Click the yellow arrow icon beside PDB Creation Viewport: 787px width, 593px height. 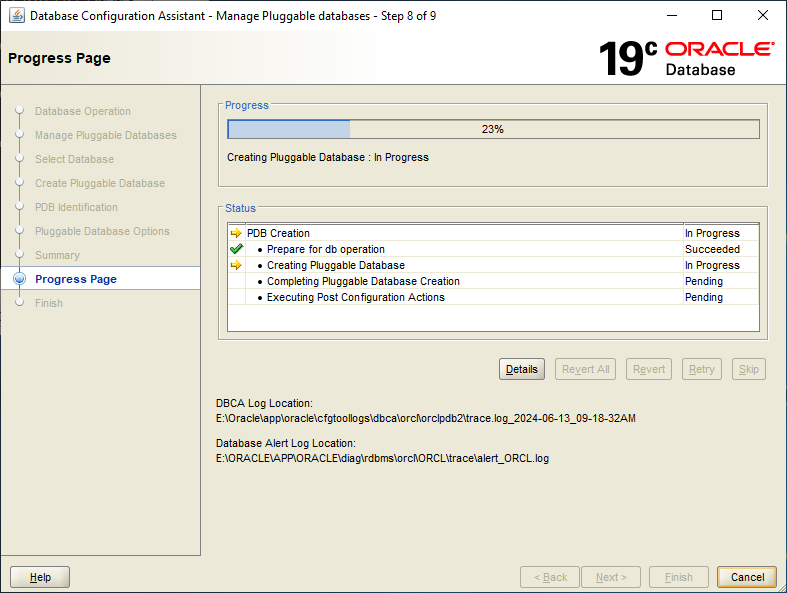[236, 233]
